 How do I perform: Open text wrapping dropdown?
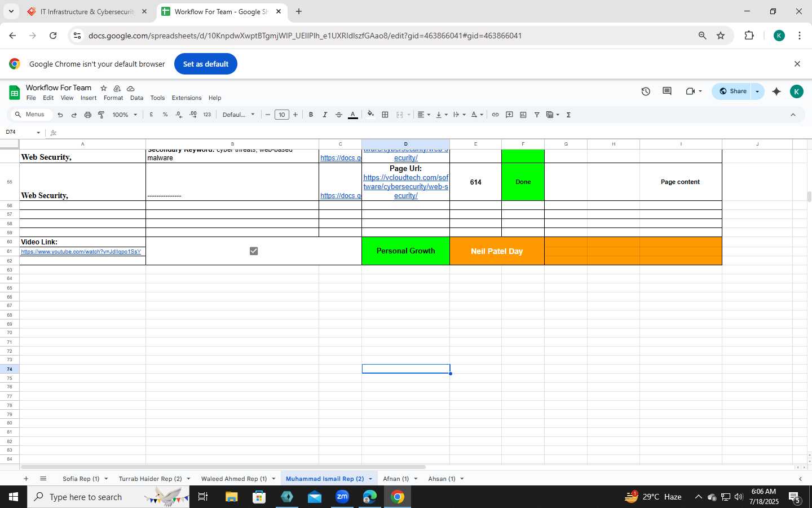(459, 115)
